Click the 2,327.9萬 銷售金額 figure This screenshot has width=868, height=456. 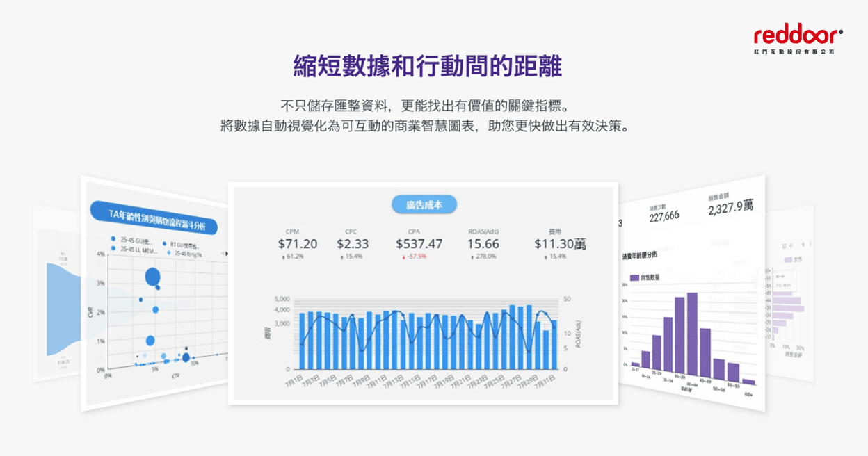(730, 208)
